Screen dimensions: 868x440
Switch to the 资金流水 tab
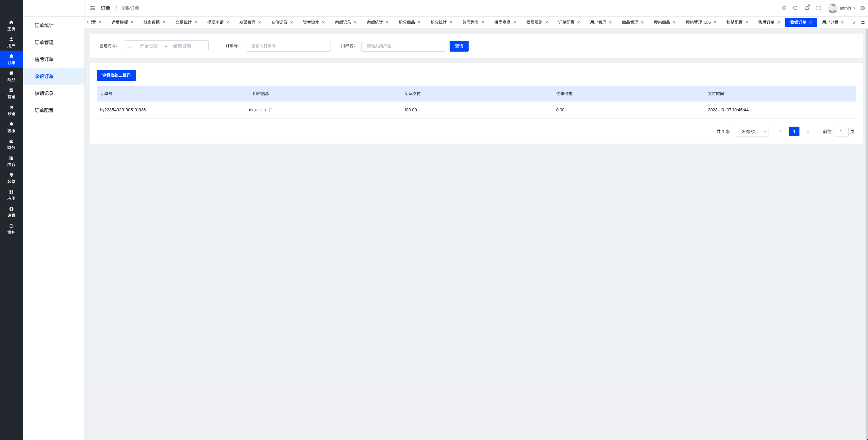[x=311, y=22]
